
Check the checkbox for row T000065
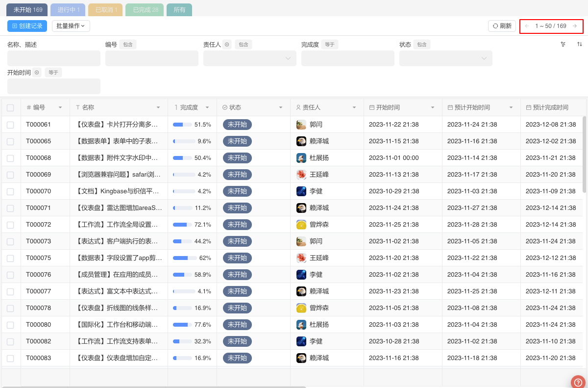(x=10, y=141)
